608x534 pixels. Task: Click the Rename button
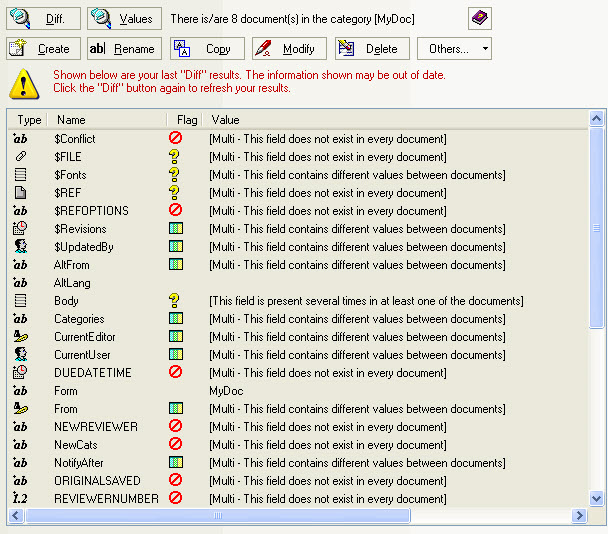click(124, 48)
